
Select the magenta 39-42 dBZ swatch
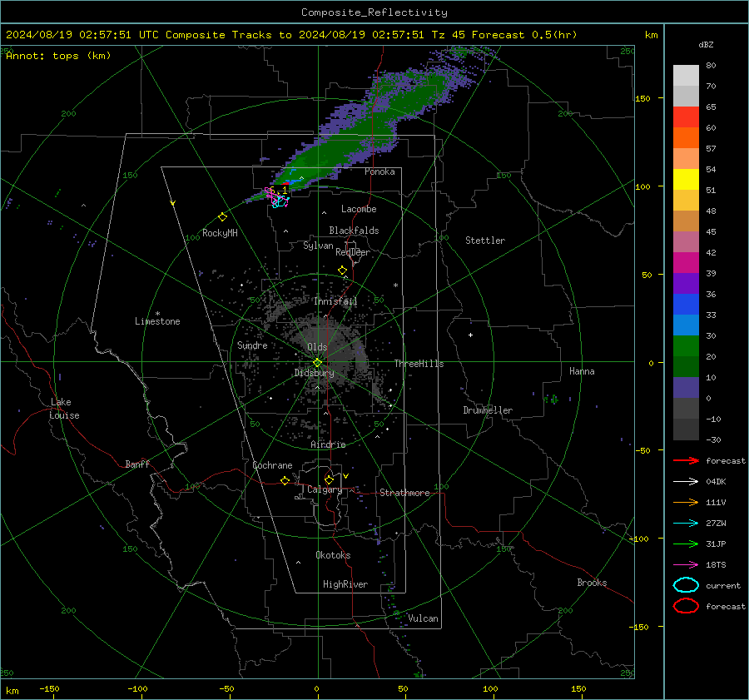coord(686,263)
